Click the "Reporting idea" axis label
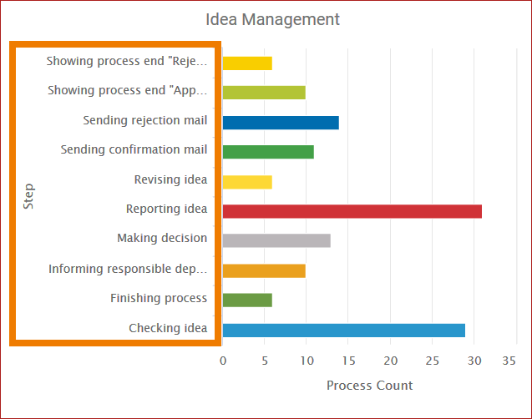Screen dimensions: 532x419 click(166, 209)
